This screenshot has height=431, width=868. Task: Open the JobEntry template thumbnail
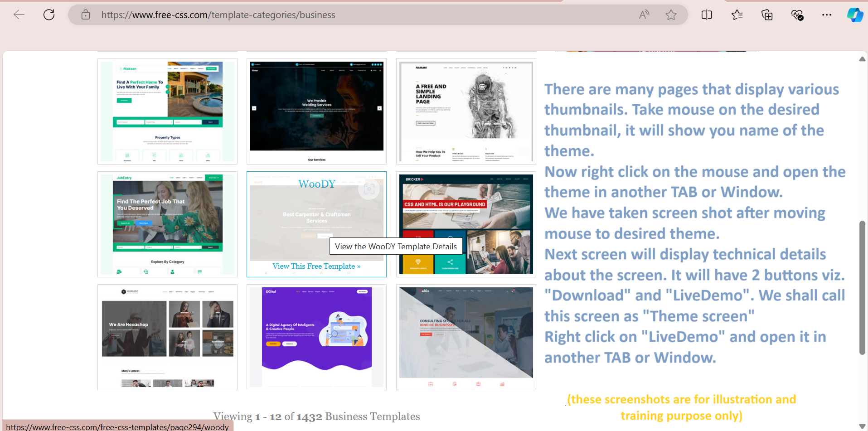coord(167,224)
